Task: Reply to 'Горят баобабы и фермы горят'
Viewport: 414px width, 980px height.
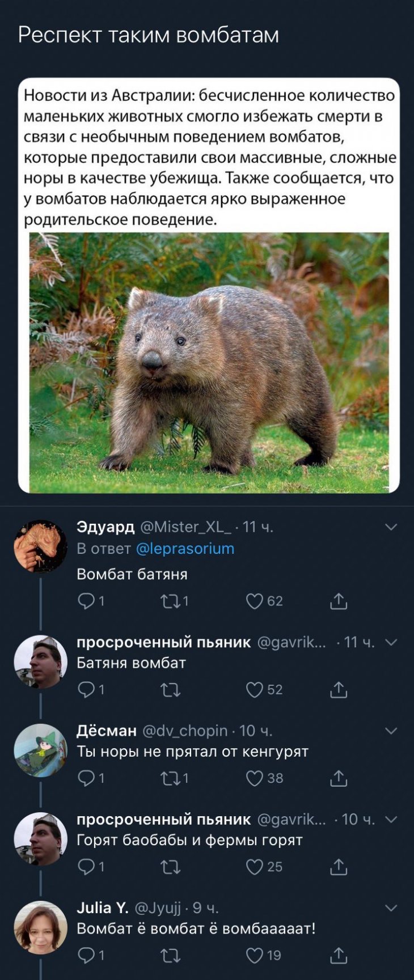Action: pos(87,867)
